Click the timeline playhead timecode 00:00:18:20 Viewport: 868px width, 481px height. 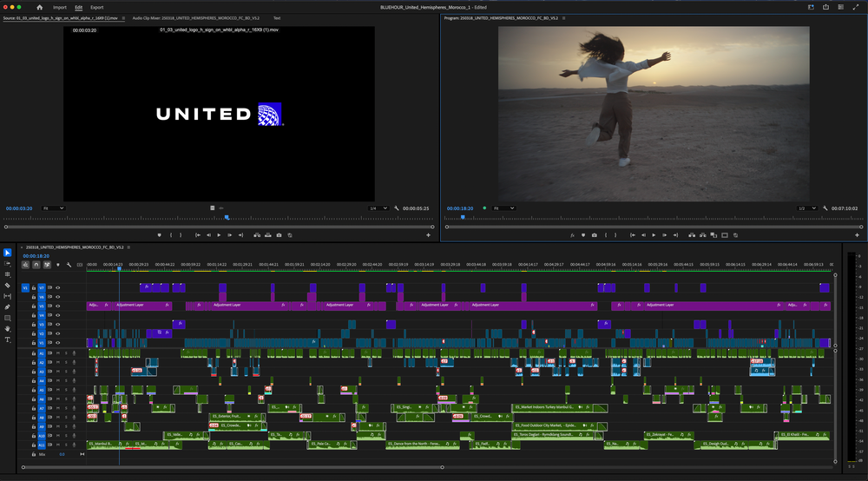coord(36,256)
